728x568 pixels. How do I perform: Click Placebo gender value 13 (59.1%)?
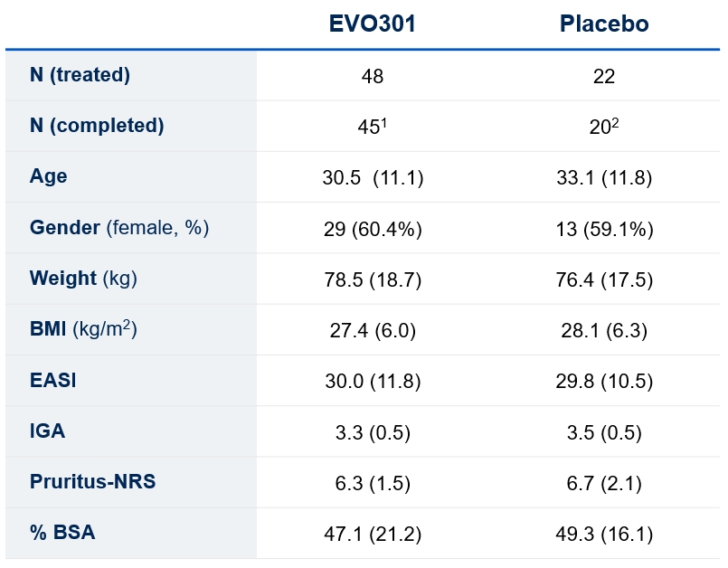[x=604, y=230]
